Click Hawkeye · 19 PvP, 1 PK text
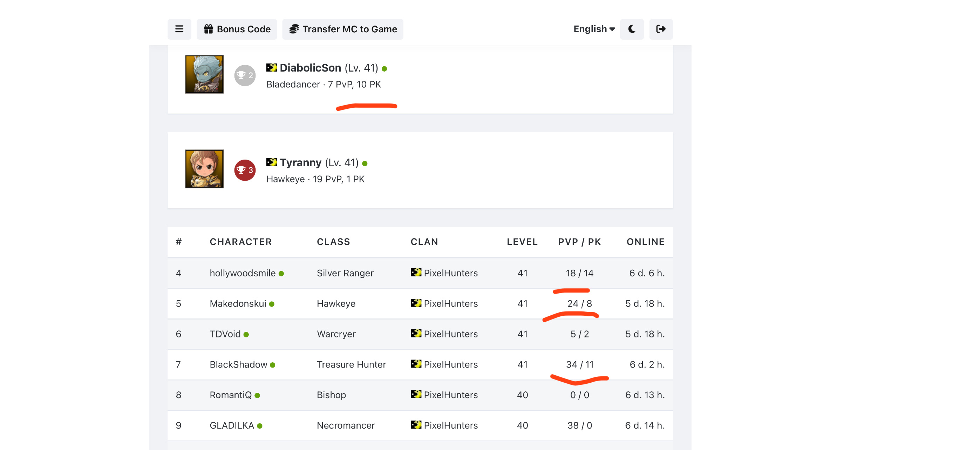This screenshot has height=450, width=980. tap(315, 179)
